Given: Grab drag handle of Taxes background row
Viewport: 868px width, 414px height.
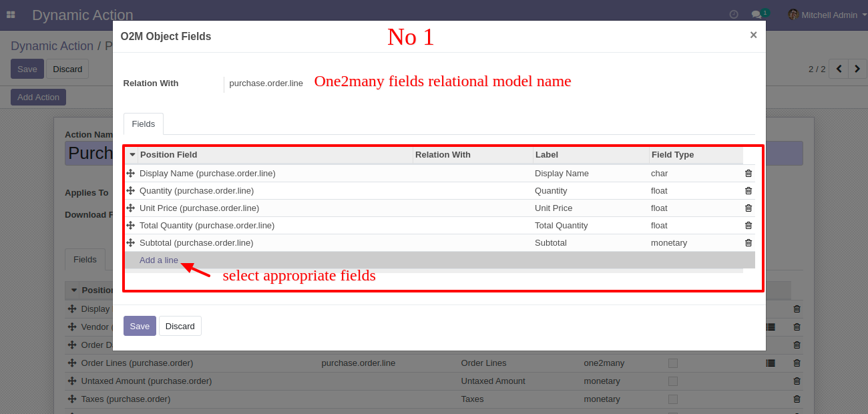Looking at the screenshot, I should (x=72, y=399).
